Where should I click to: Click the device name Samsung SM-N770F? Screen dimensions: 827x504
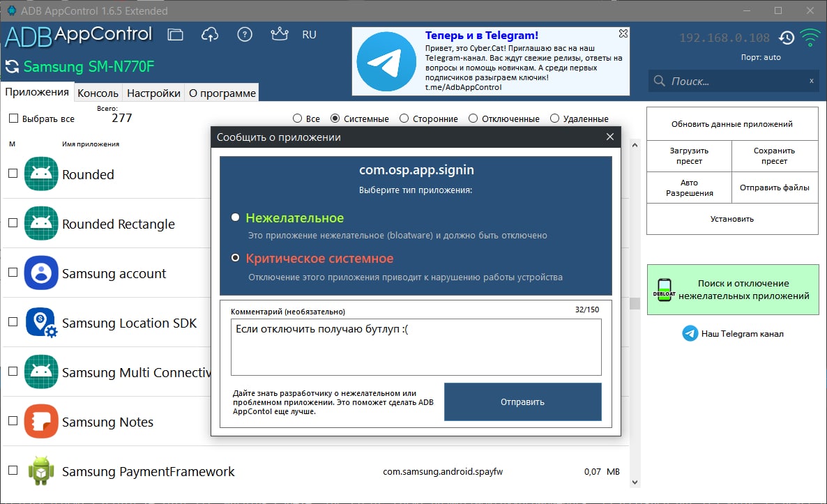[89, 66]
